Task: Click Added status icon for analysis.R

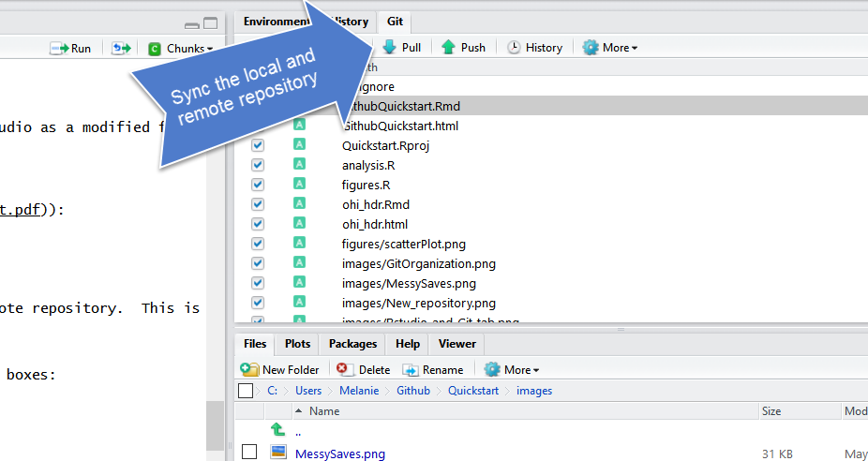Action: (x=299, y=164)
